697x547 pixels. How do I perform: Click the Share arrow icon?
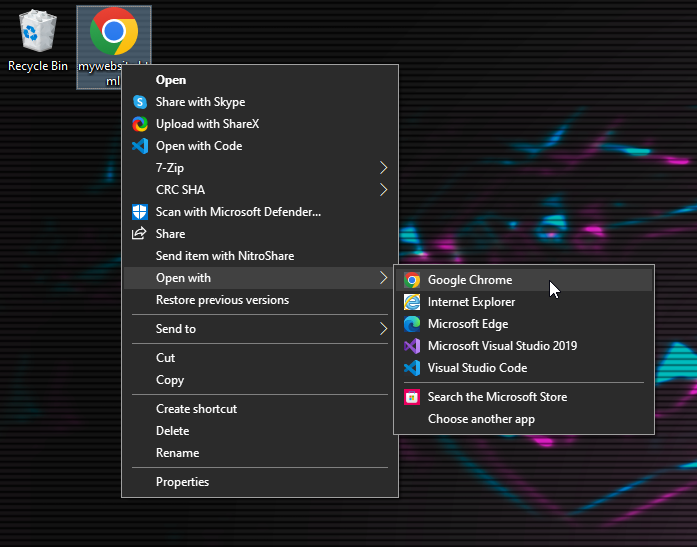click(140, 233)
